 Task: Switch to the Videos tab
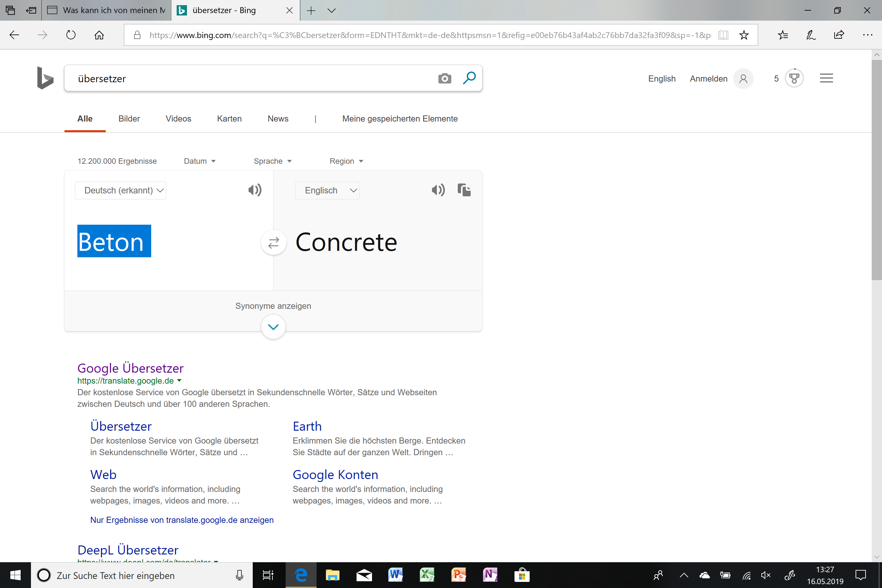pyautogui.click(x=178, y=119)
